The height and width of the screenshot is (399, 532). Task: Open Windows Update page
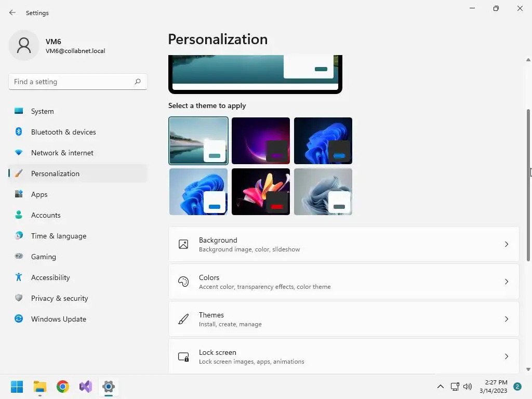point(78,318)
